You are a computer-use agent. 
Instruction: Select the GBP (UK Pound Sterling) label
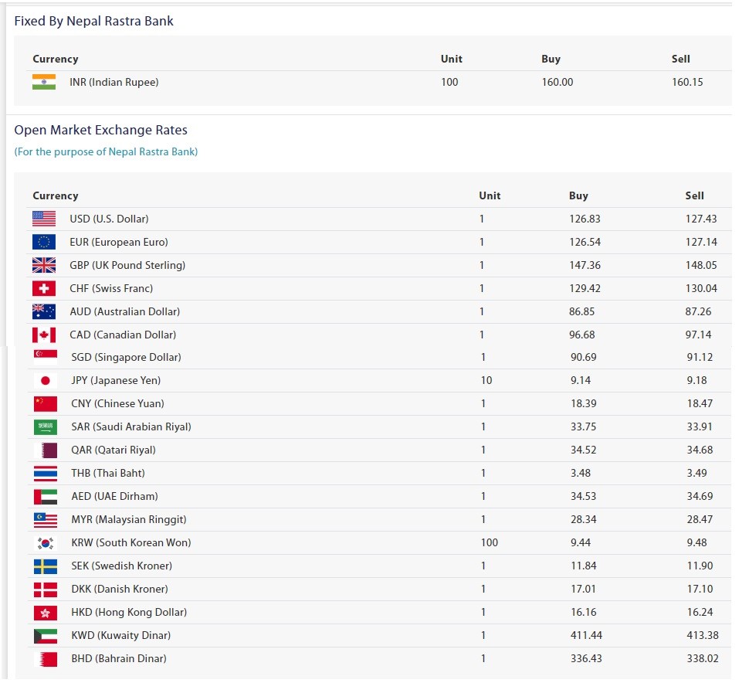[x=127, y=265]
